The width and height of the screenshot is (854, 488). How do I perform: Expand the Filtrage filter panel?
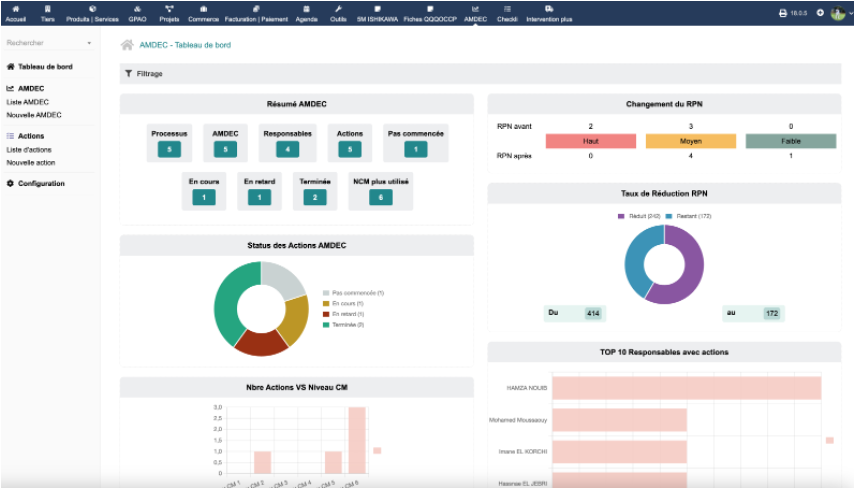click(144, 73)
